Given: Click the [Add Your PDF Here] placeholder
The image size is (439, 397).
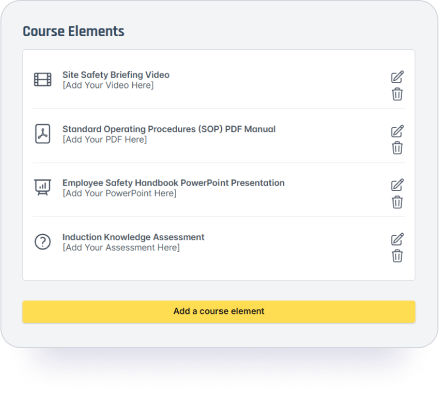Looking at the screenshot, I should (x=105, y=139).
